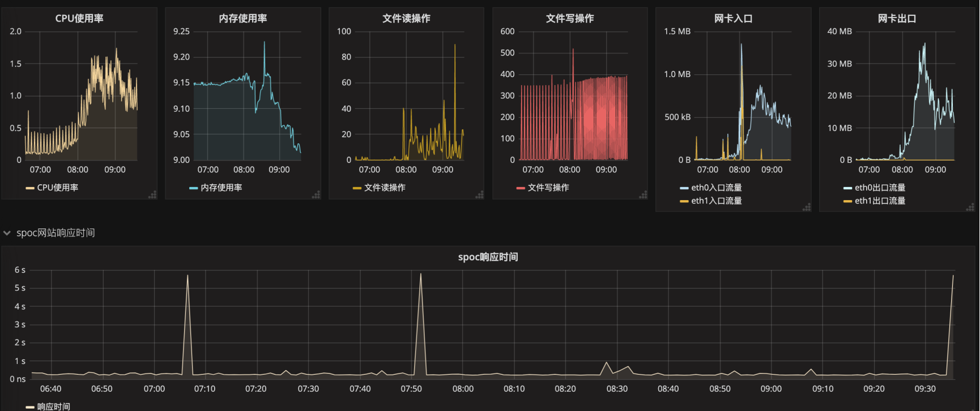The image size is (980, 411).
Task: Click the eth1出口流量 legend color swatch
Action: [848, 201]
